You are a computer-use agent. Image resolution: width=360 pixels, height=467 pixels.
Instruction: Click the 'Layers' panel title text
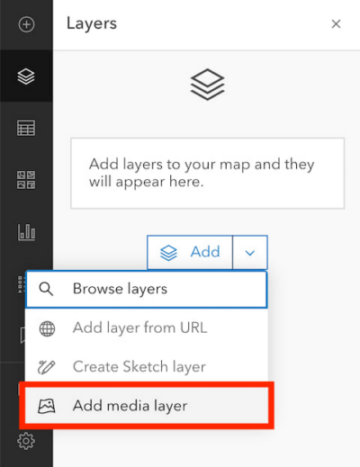92,24
